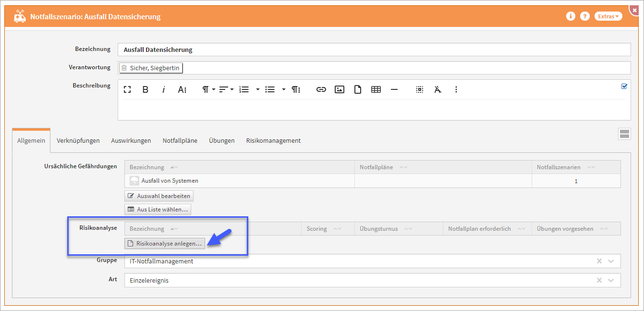Insert a link in the description

click(x=321, y=89)
